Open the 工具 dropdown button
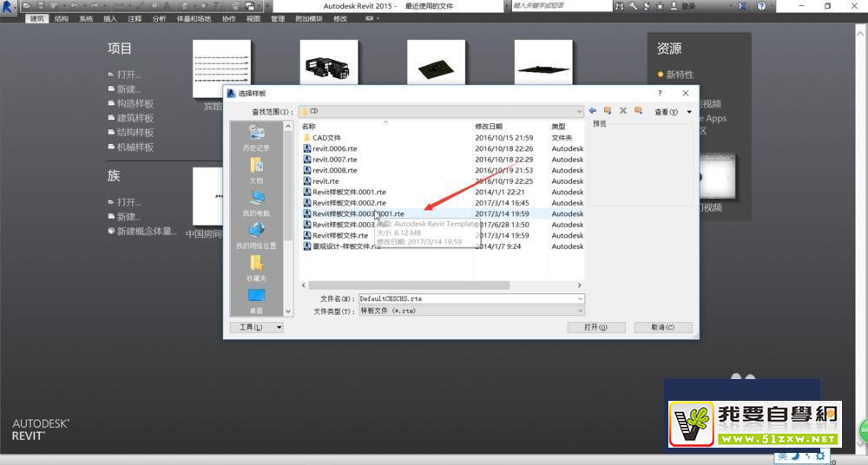The image size is (868, 465). pos(257,327)
